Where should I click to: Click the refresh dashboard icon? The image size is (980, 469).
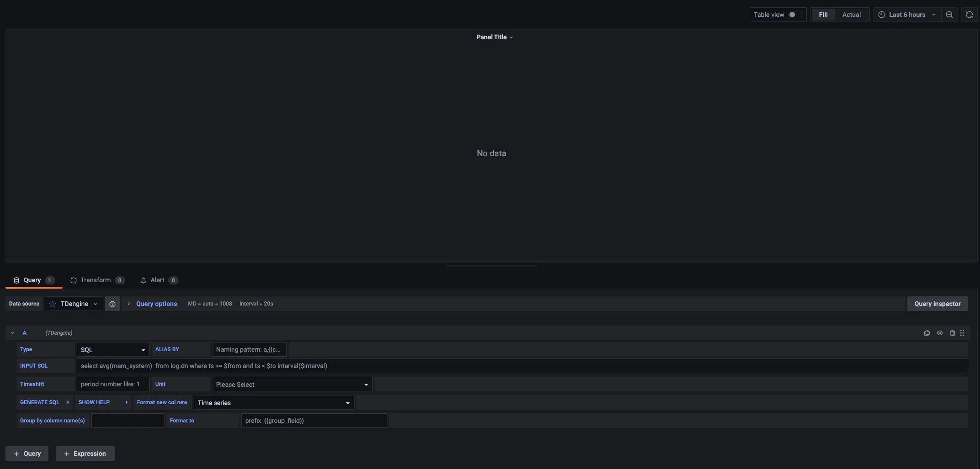969,15
